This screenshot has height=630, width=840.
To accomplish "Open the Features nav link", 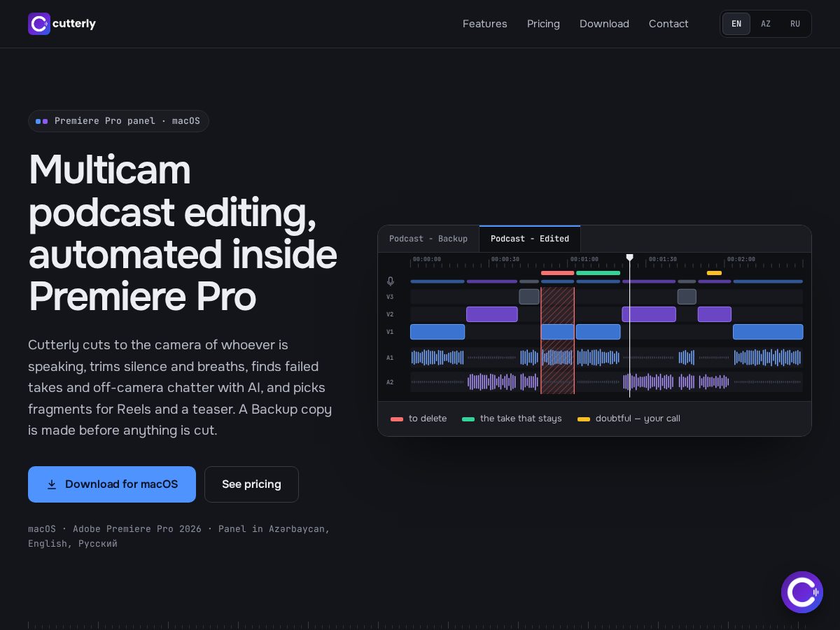I will click(485, 24).
